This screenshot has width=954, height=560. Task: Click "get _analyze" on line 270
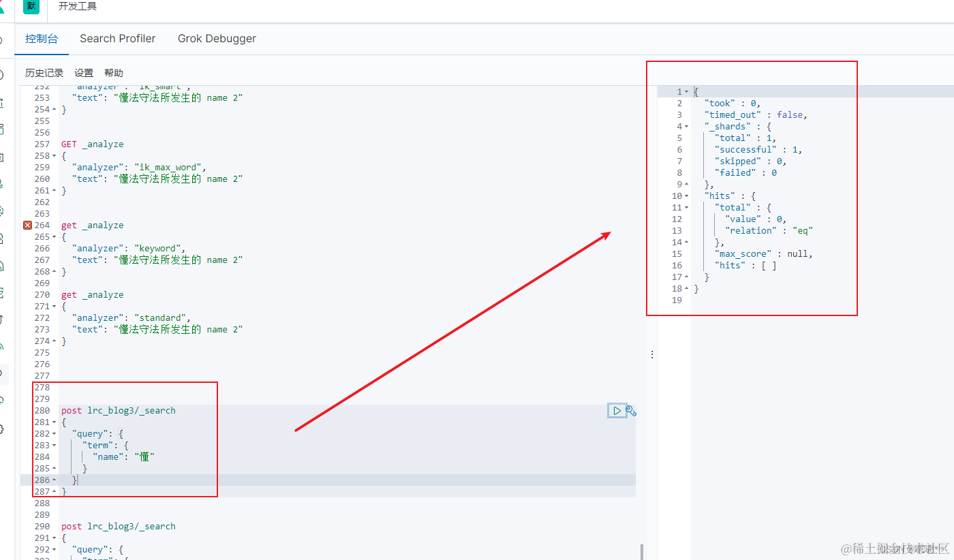[x=93, y=295]
